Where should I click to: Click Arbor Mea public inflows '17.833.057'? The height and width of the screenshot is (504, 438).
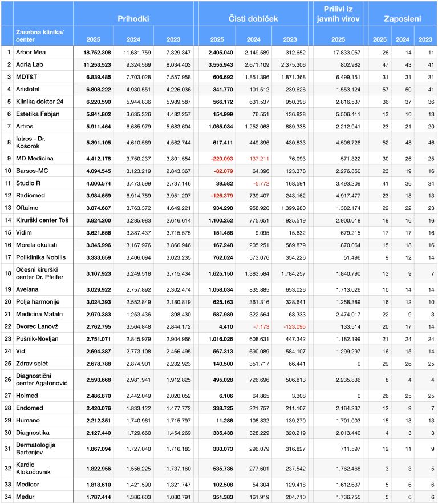pos(347,53)
